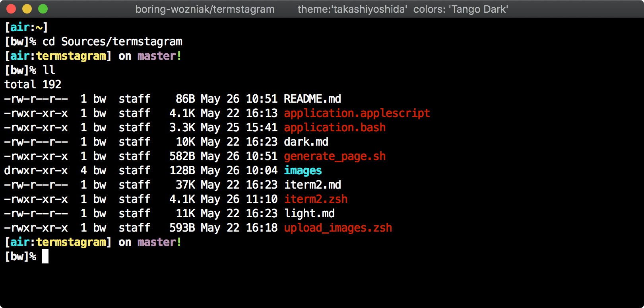Screen dimensions: 644x308
Task: Click the upload_images.zsh script name
Action: pos(338,228)
